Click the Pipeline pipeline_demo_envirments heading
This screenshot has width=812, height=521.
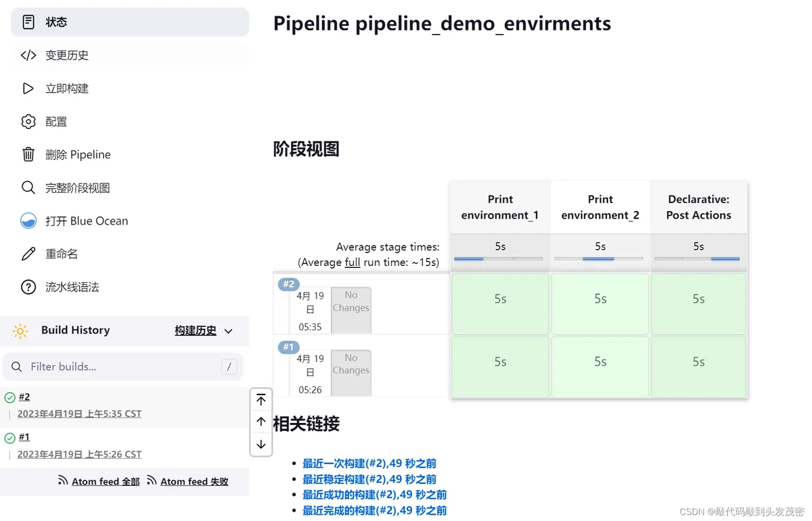click(x=442, y=24)
